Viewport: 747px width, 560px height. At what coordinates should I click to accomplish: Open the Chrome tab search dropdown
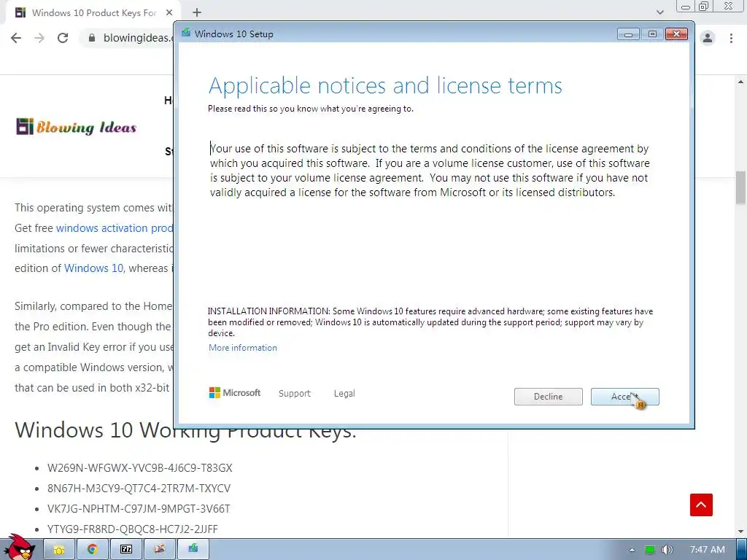(659, 12)
